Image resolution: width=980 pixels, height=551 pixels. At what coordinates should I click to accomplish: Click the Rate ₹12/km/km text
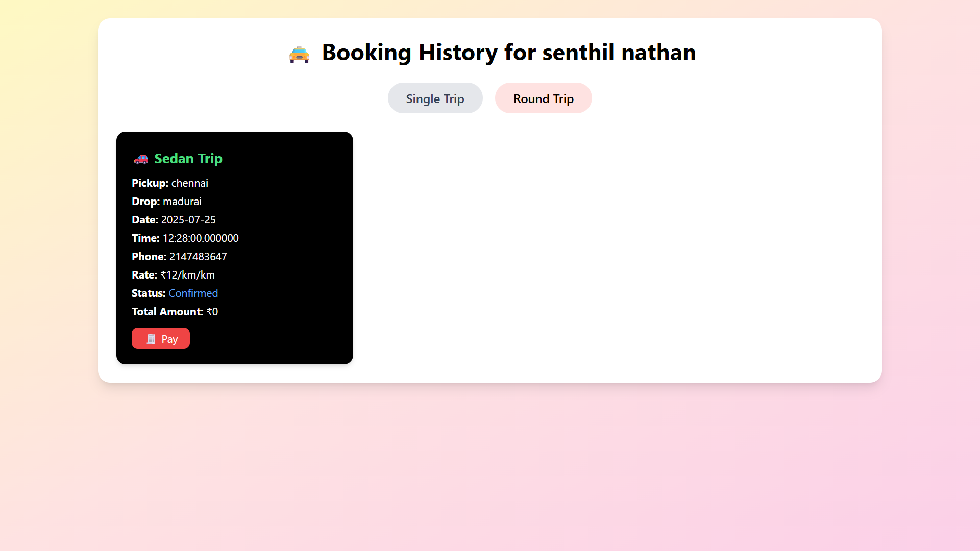click(x=187, y=275)
